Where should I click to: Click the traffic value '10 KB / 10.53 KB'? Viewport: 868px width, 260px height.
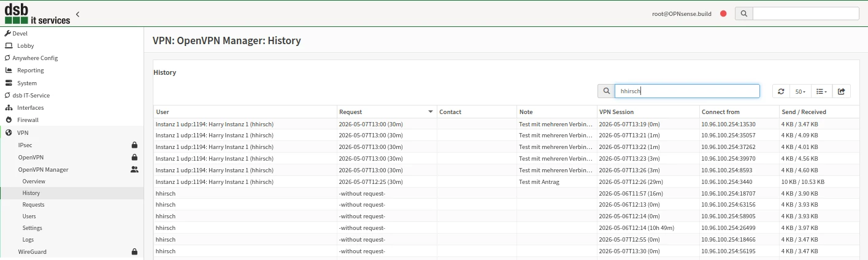pos(803,182)
